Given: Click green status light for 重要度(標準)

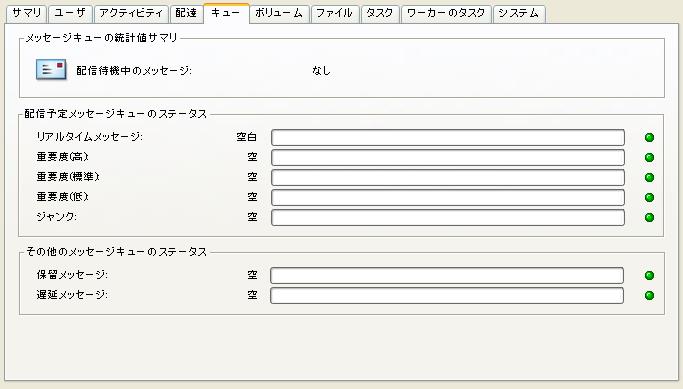Looking at the screenshot, I should [649, 177].
